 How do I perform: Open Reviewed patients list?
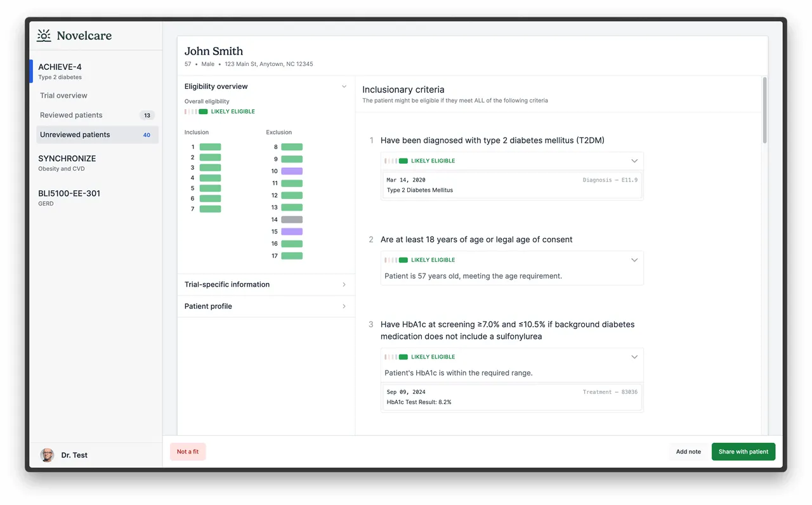click(x=97, y=115)
